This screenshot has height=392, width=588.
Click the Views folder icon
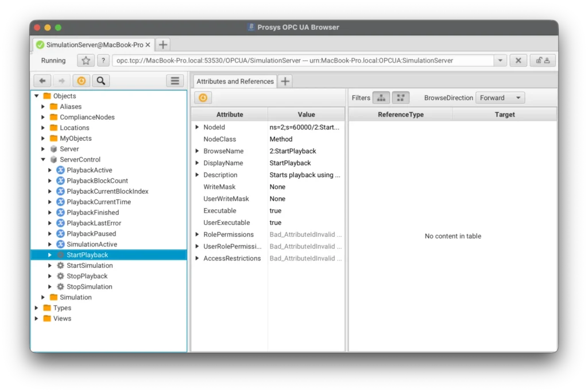47,318
